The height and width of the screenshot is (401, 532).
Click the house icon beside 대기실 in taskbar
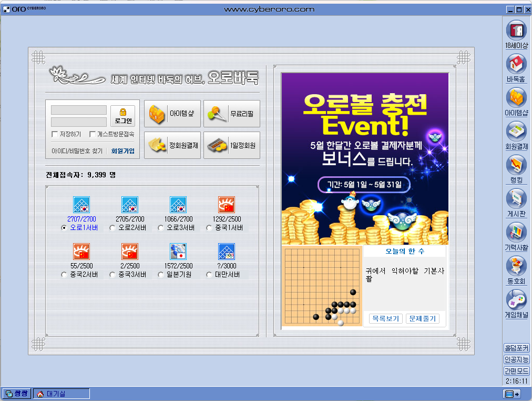(x=40, y=394)
